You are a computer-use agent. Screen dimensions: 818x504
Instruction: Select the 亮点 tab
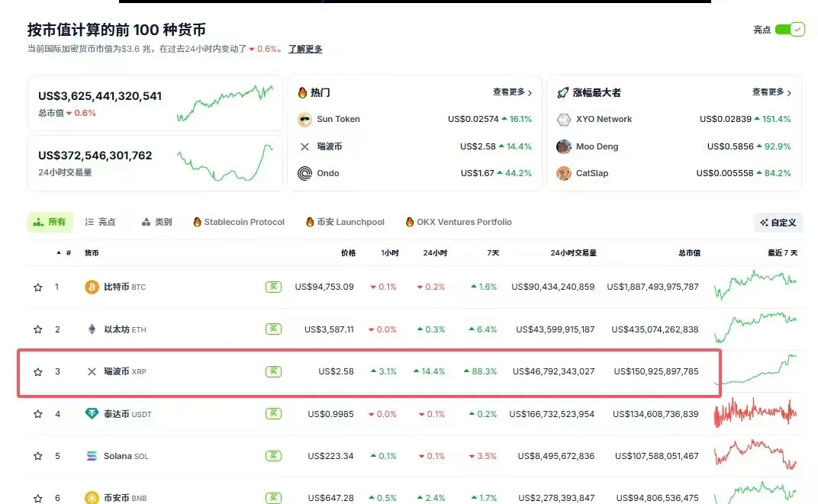click(x=100, y=222)
